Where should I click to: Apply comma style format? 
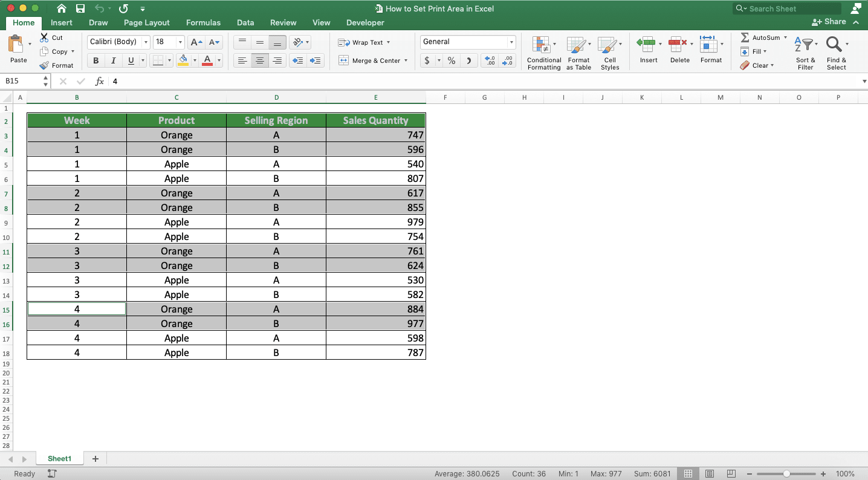(x=469, y=61)
